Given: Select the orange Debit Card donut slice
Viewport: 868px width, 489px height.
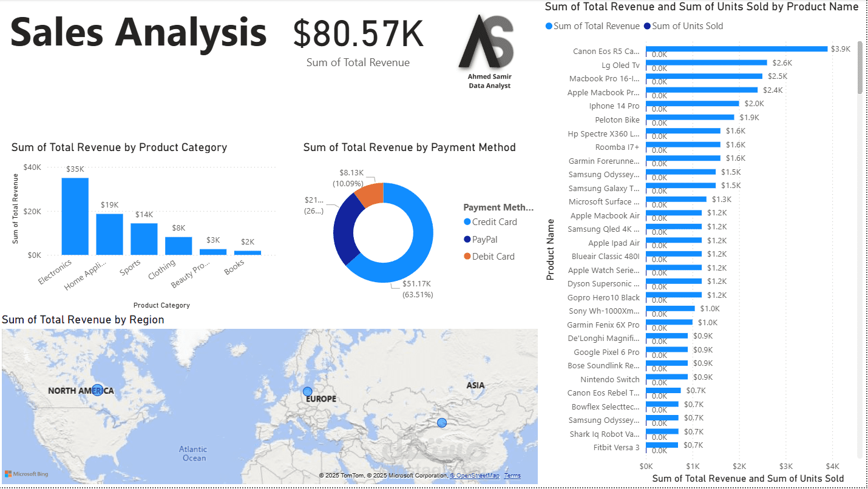Looking at the screenshot, I should (x=370, y=194).
